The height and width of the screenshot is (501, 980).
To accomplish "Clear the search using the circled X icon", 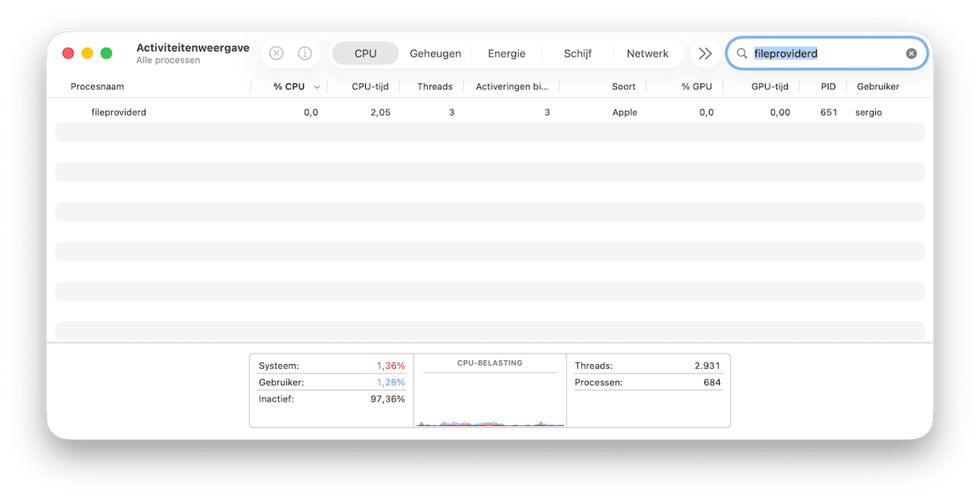I will pyautogui.click(x=911, y=53).
